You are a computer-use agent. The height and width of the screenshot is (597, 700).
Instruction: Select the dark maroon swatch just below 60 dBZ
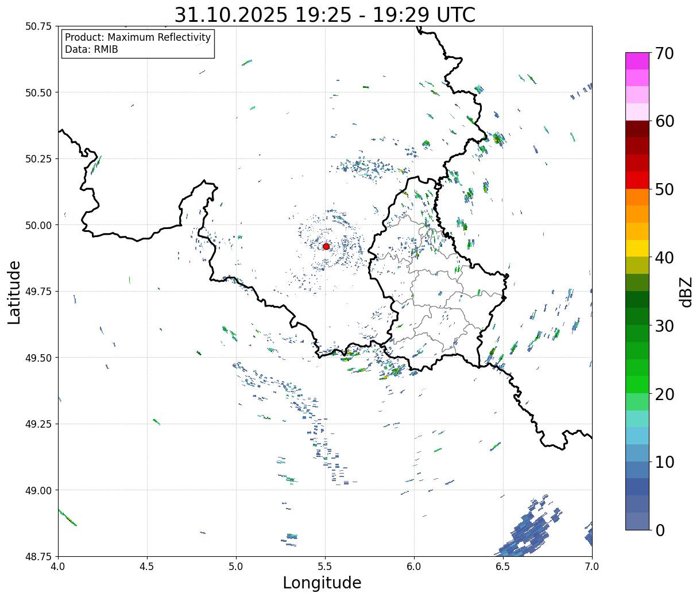637,129
